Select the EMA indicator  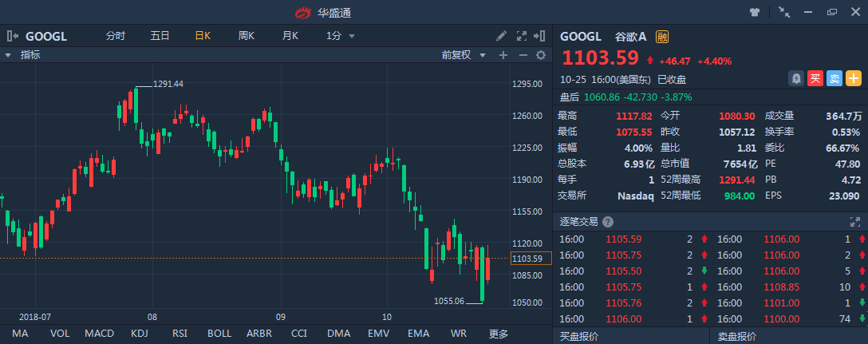[x=419, y=334]
